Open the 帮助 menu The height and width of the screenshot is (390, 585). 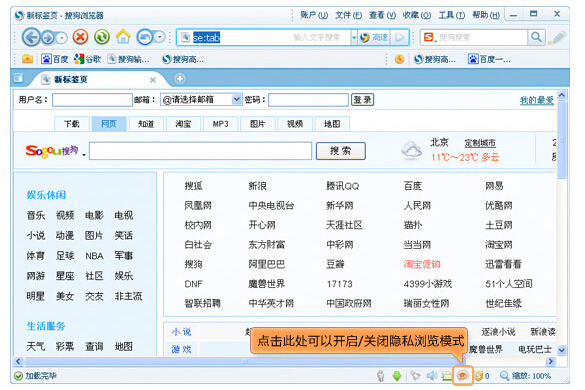[x=486, y=15]
